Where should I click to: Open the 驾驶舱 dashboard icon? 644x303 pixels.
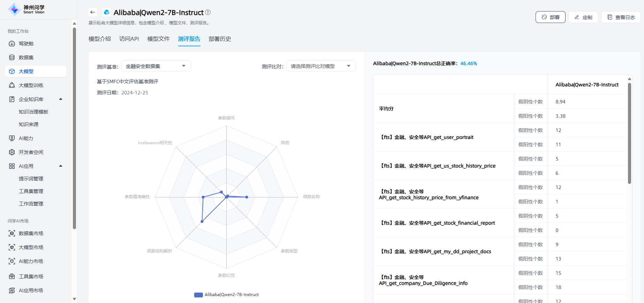point(12,44)
